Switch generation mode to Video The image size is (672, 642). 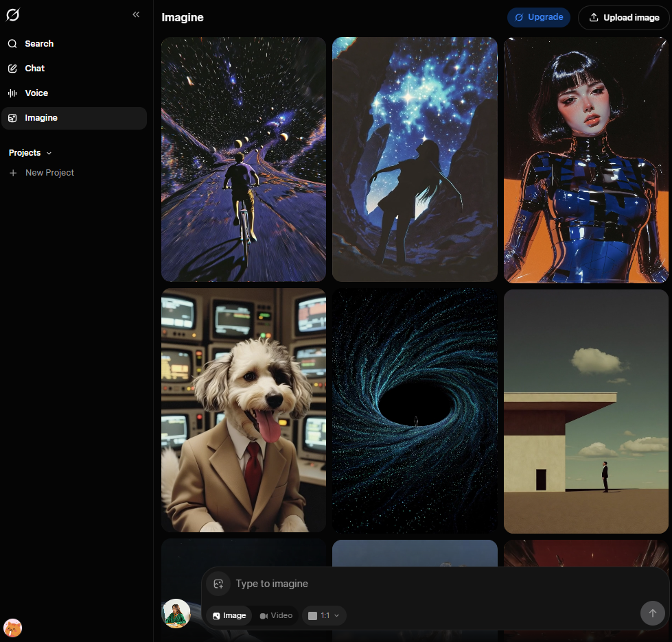coord(276,616)
